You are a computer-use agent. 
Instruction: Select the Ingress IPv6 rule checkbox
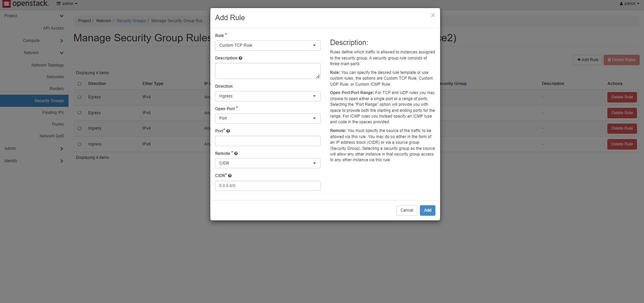pos(80,144)
